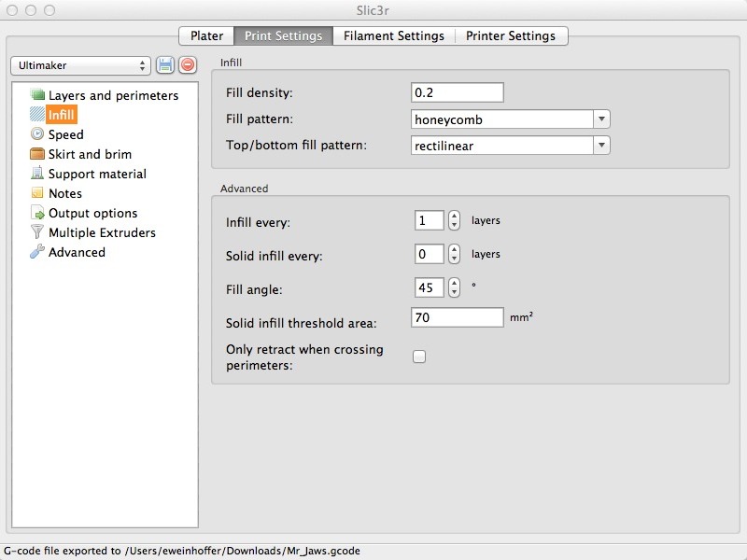Screen dimensions: 747x560
Task: Click the G-code exported status bar message
Action: (x=182, y=551)
